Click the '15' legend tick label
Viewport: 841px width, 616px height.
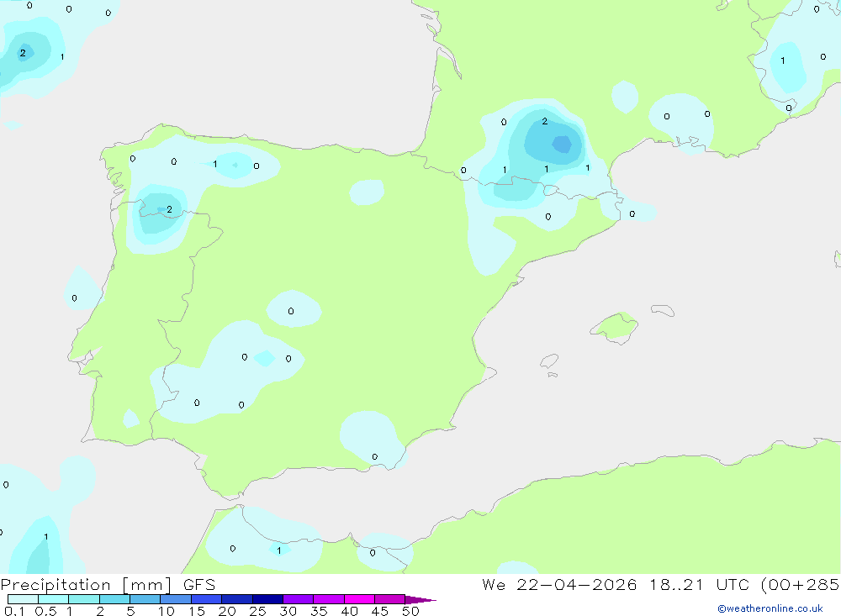coord(197,611)
